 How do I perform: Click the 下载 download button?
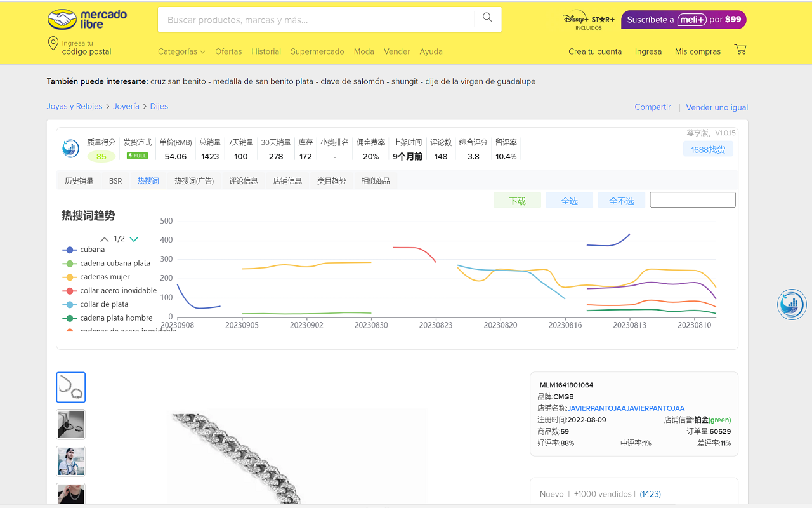click(x=517, y=201)
